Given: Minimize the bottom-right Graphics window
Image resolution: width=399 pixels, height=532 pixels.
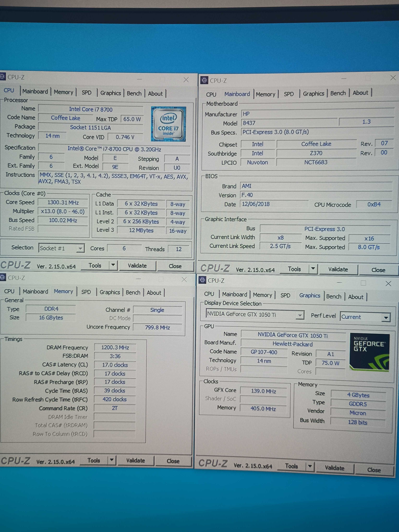Looking at the screenshot, I should [x=339, y=283].
